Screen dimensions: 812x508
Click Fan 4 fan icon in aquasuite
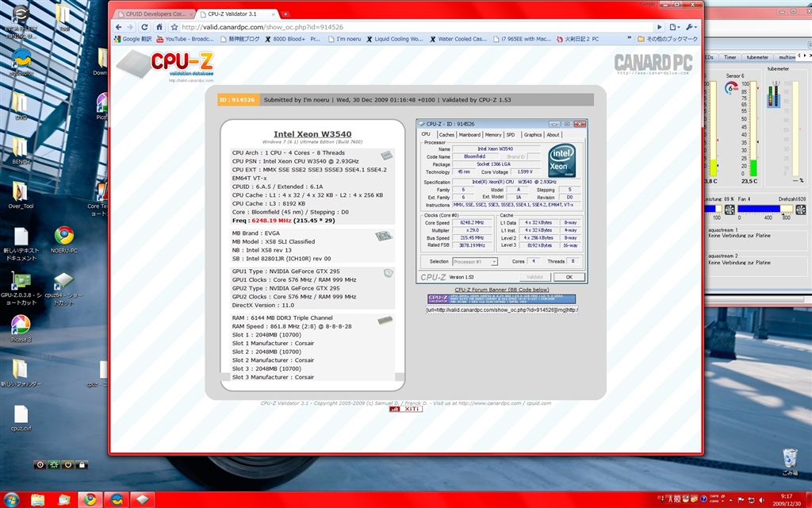click(801, 210)
